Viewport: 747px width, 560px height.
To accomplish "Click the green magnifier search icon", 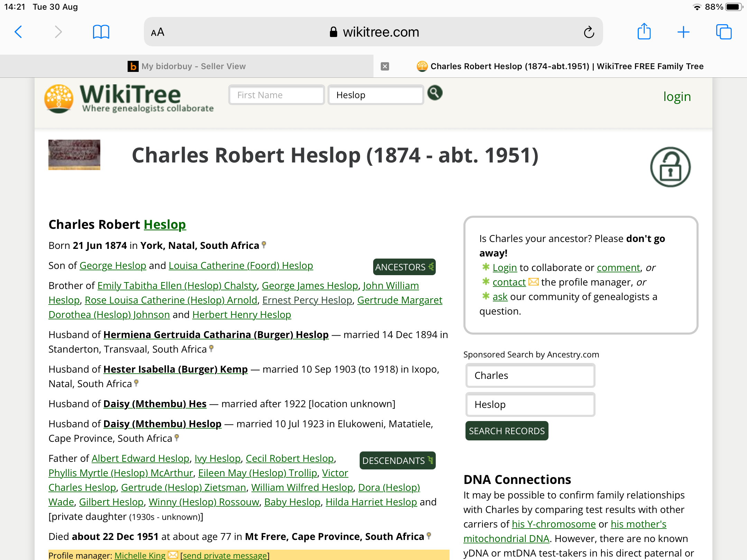I will pyautogui.click(x=435, y=93).
